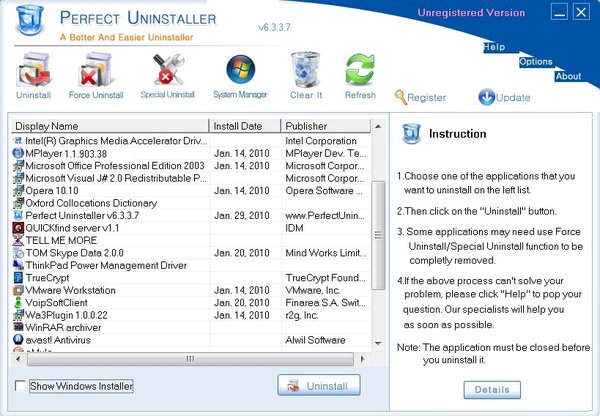Click the Uninstall toolbar icon
This screenshot has height=416, width=600.
(x=33, y=70)
